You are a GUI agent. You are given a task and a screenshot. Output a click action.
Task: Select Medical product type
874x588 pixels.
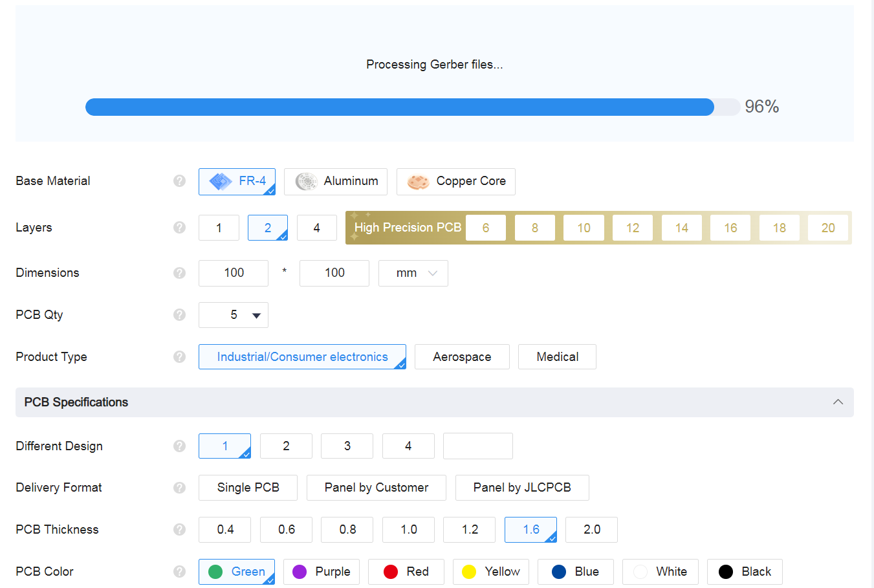click(x=557, y=357)
